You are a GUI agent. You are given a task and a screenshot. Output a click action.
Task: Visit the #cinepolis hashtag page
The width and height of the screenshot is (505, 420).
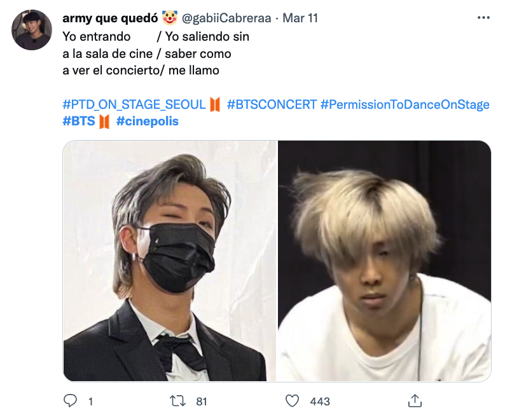coord(148,121)
